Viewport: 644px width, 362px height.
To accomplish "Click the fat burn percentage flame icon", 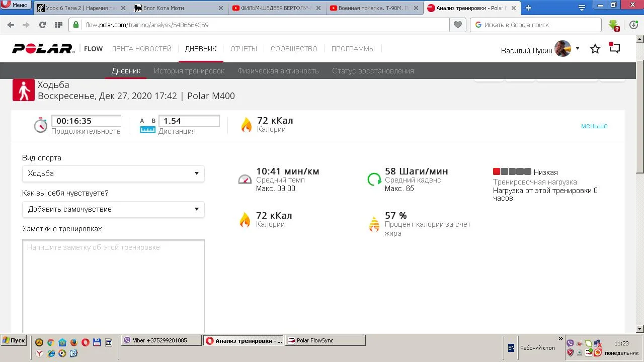I will tap(374, 224).
